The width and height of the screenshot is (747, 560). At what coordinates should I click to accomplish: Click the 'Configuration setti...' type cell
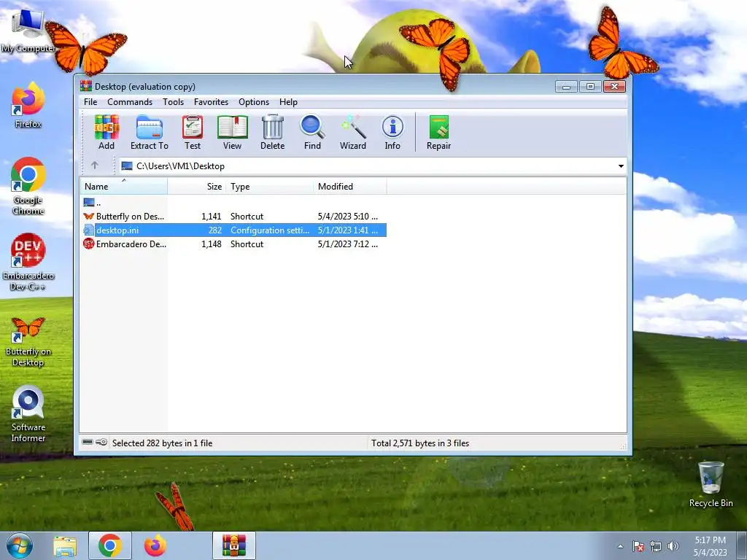tap(270, 230)
